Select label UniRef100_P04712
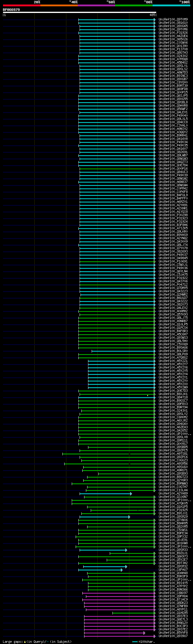 pyautogui.click(x=173, y=284)
